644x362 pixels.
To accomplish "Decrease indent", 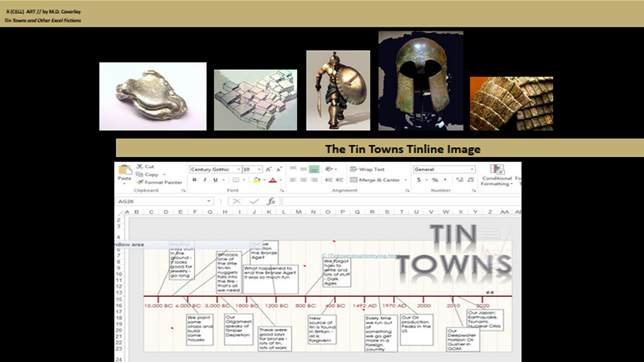I will click(328, 179).
